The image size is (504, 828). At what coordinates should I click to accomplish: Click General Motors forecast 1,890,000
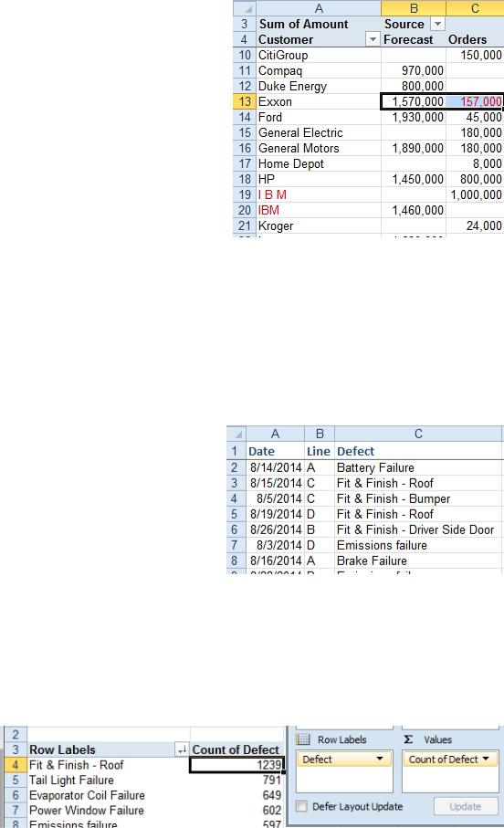pyautogui.click(x=413, y=149)
